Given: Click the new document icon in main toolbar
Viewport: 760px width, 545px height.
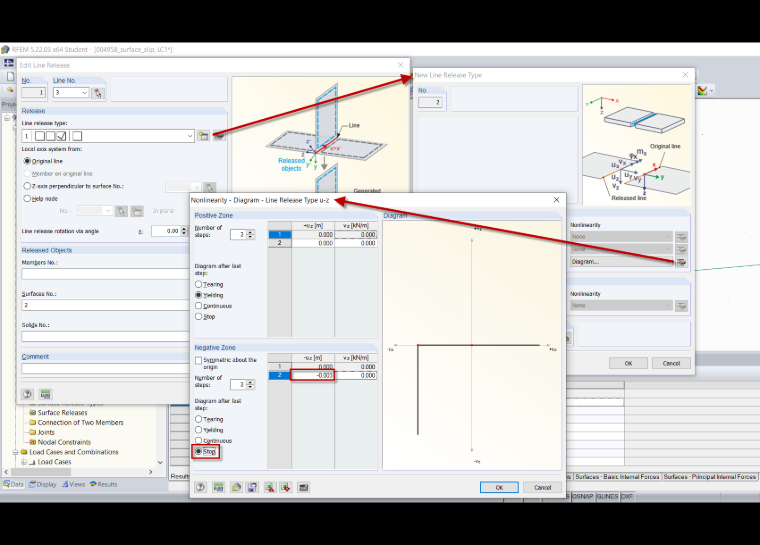Looking at the screenshot, I should [10, 77].
